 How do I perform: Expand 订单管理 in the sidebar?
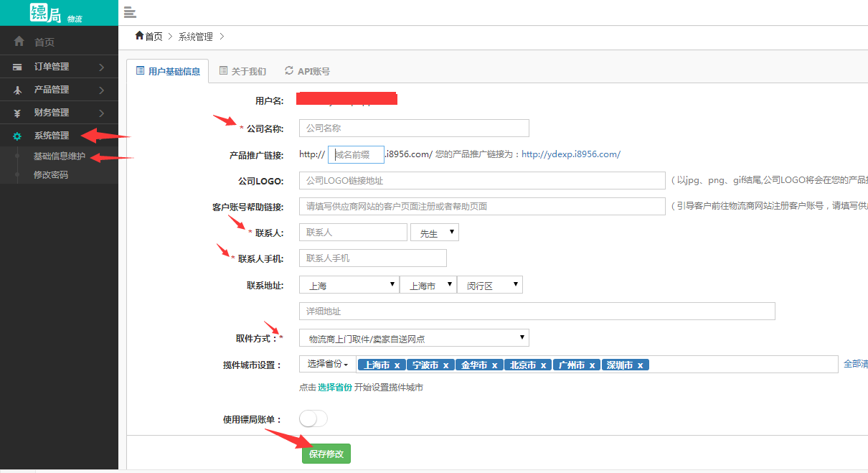point(59,67)
